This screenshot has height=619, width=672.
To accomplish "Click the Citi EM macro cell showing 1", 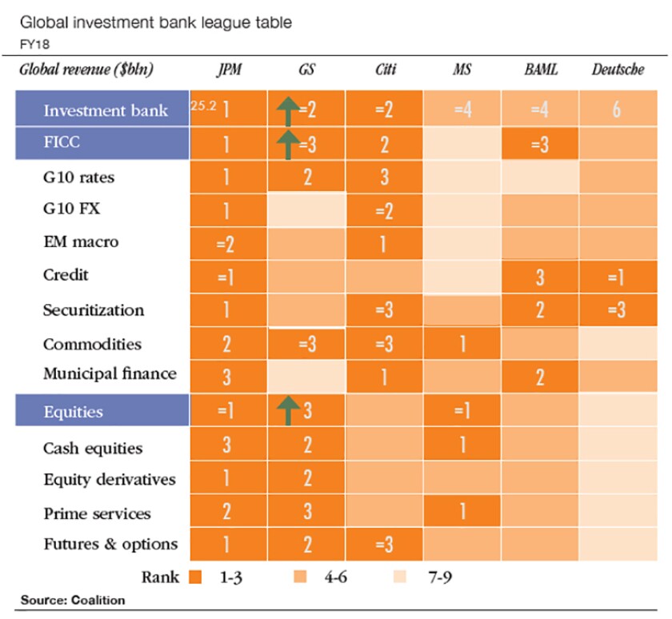I will [x=384, y=243].
